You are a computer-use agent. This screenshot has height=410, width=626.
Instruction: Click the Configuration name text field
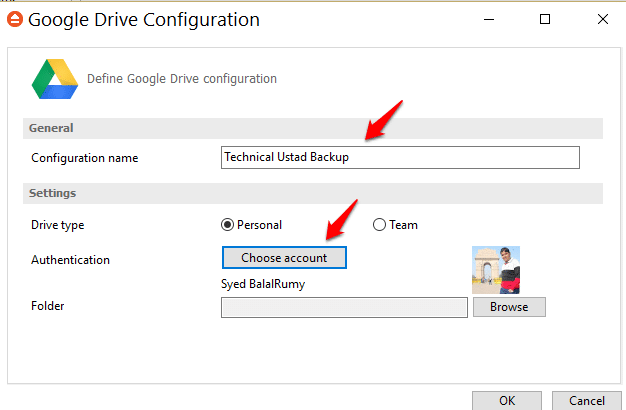[x=400, y=157]
